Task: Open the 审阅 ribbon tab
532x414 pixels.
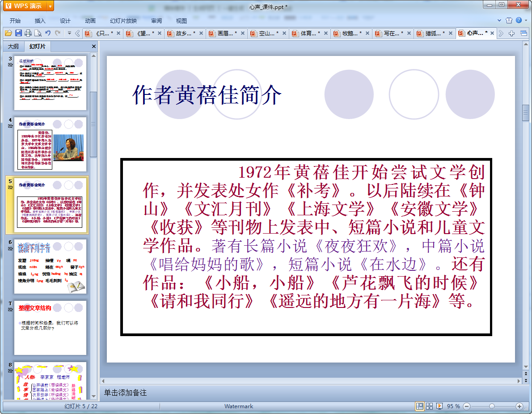Action: [x=156, y=21]
